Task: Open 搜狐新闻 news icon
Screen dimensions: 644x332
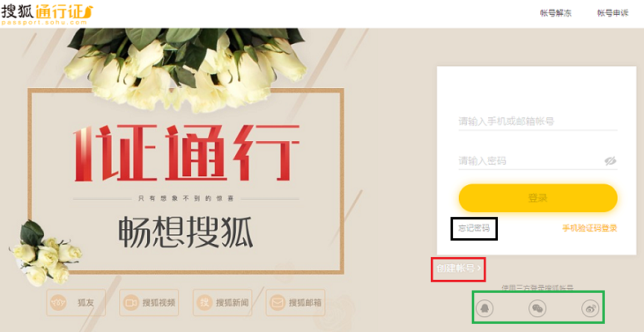Action: 205,303
